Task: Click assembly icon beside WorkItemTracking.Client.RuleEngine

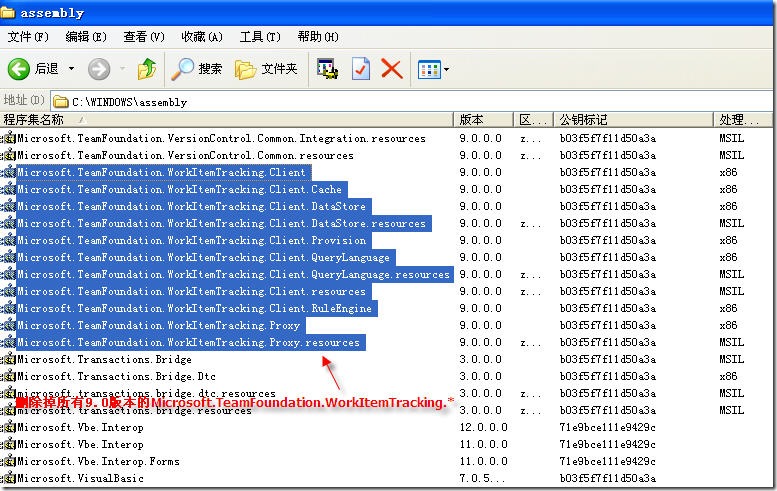Action: point(8,309)
